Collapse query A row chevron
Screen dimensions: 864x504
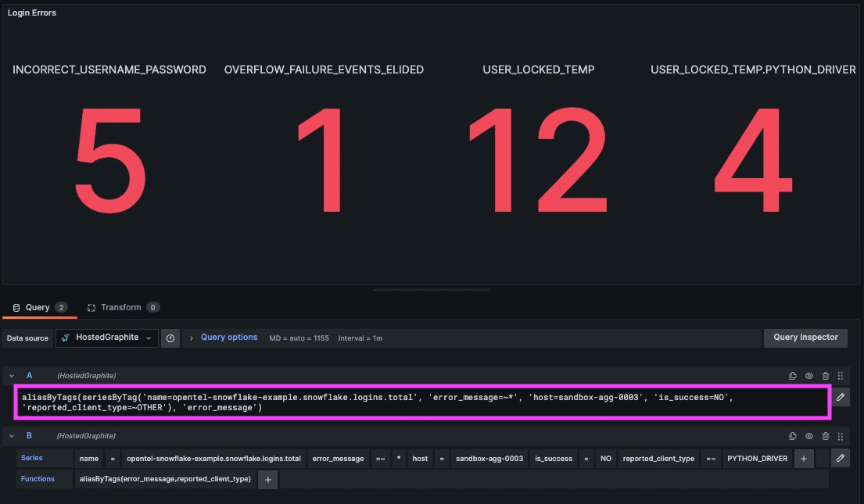point(12,376)
